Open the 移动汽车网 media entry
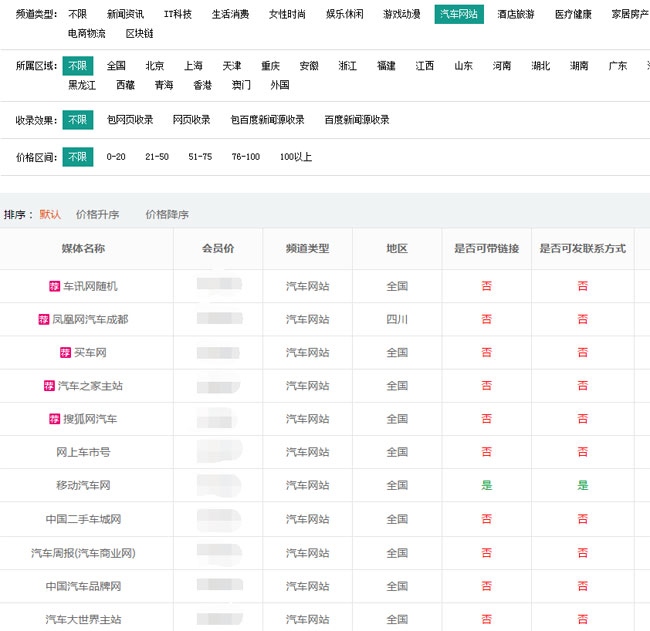The height and width of the screenshot is (631, 650). click(83, 485)
